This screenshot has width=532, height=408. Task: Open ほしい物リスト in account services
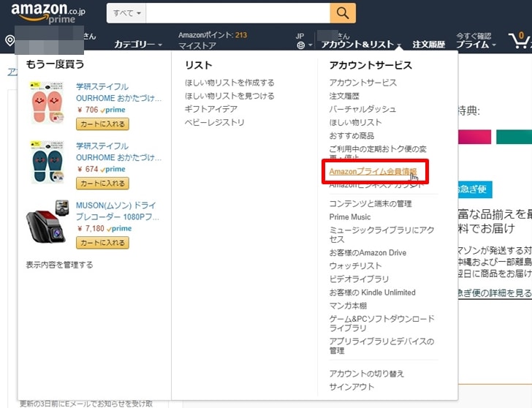coord(355,122)
